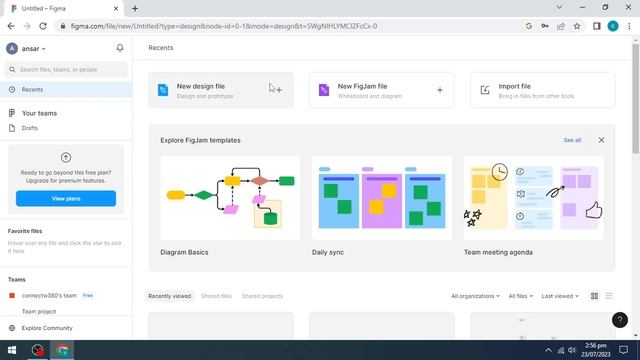
Task: Expand the ansar account dropdown
Action: (44, 49)
